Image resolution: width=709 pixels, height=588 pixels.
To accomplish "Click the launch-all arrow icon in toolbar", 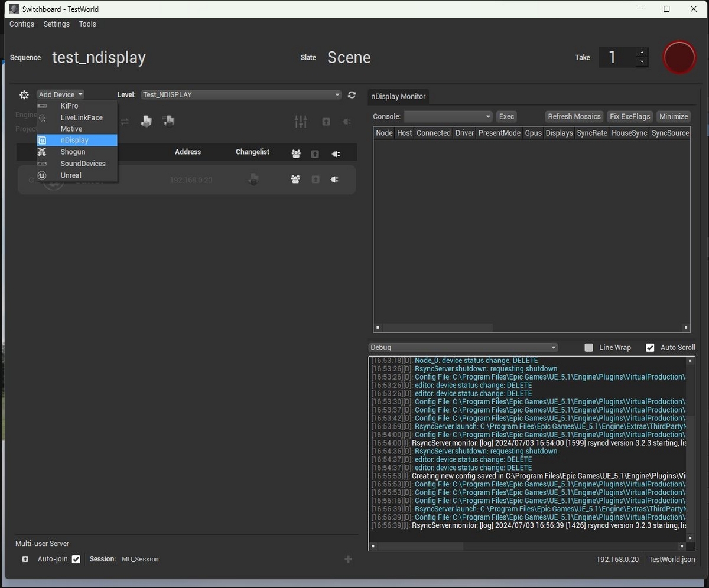I will click(x=326, y=122).
